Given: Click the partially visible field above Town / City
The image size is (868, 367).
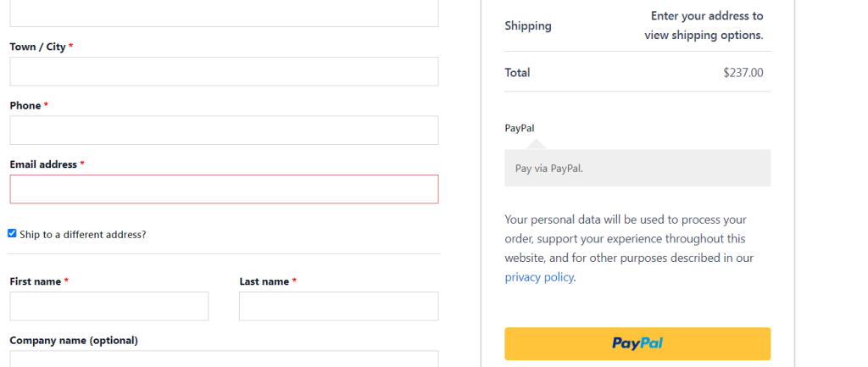Looking at the screenshot, I should (x=224, y=14).
